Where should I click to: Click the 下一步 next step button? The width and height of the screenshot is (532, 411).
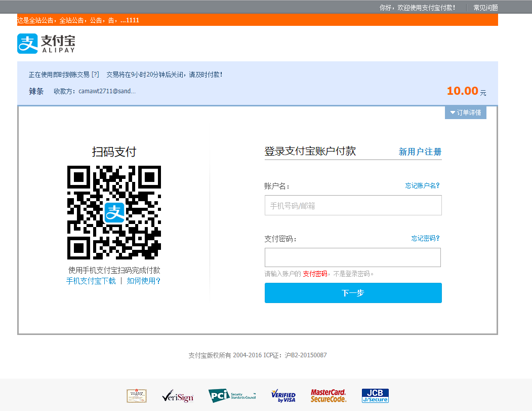point(353,293)
